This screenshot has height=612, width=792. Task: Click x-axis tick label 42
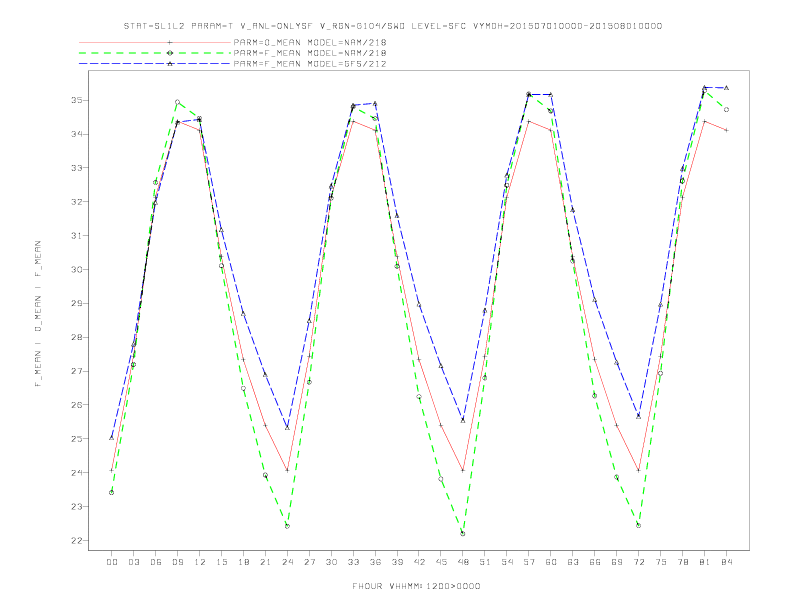[x=419, y=562]
